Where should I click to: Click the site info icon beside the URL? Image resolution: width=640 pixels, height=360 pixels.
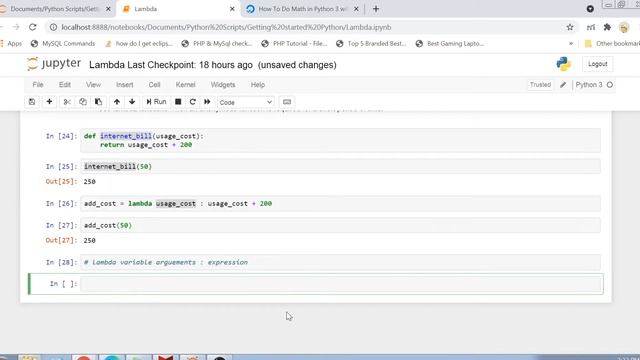coord(53,27)
